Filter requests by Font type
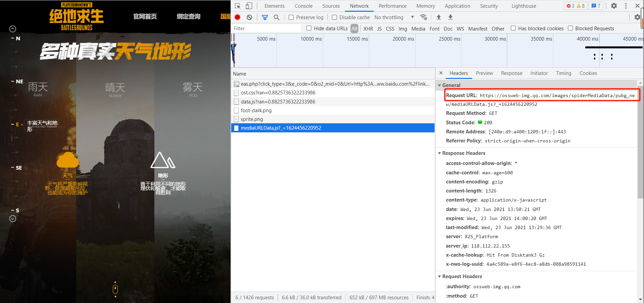The width and height of the screenshot is (644, 303). click(434, 29)
